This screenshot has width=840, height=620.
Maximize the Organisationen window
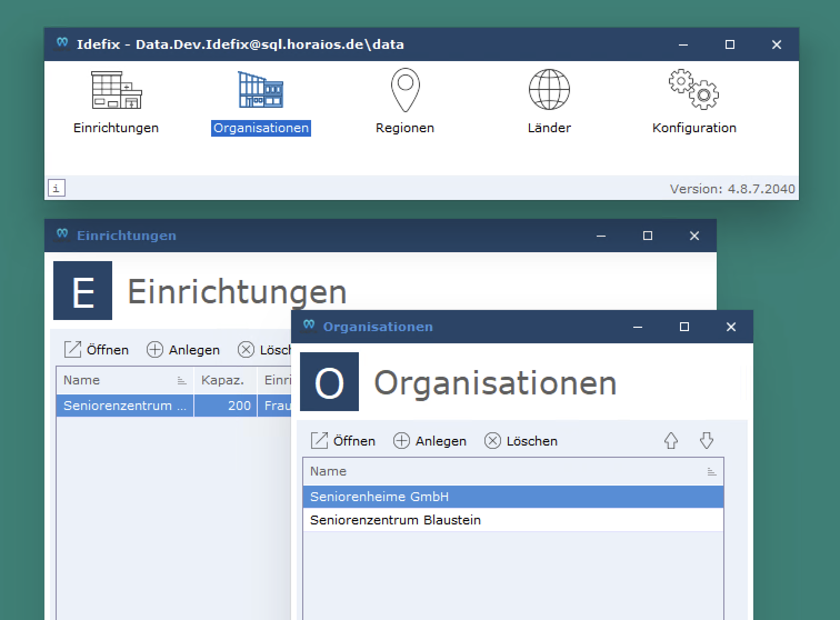[x=684, y=327]
